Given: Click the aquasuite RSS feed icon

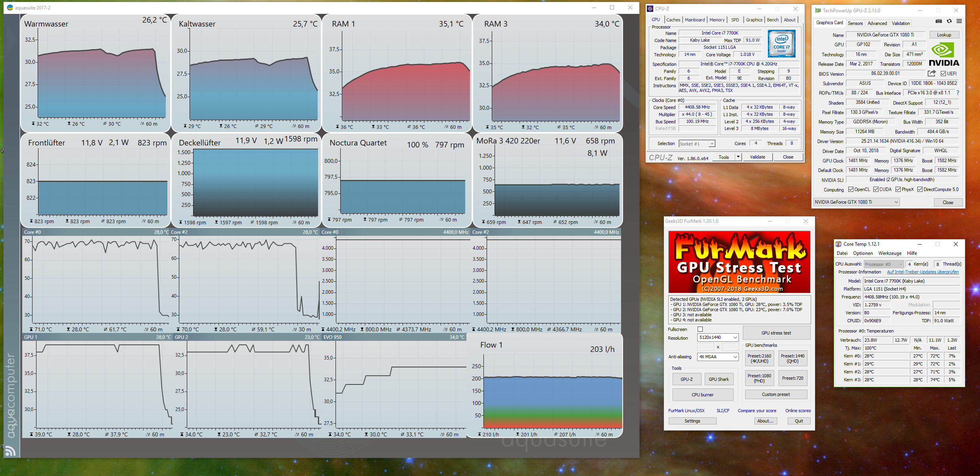Looking at the screenshot, I should (10, 451).
